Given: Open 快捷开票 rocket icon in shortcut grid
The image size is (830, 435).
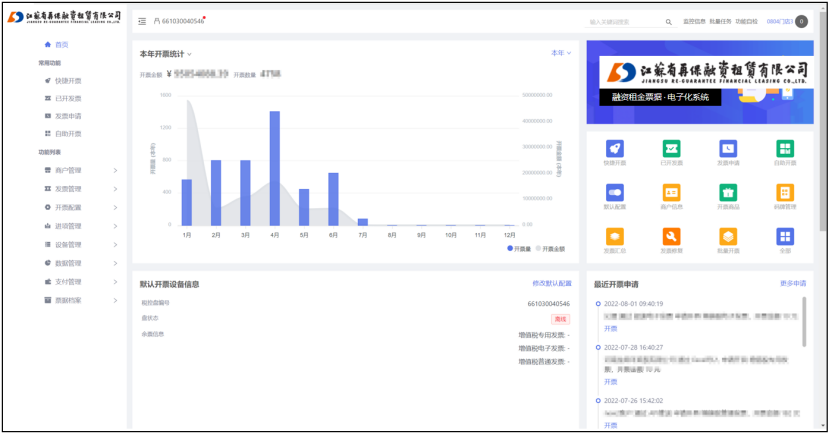Looking at the screenshot, I should (615, 149).
